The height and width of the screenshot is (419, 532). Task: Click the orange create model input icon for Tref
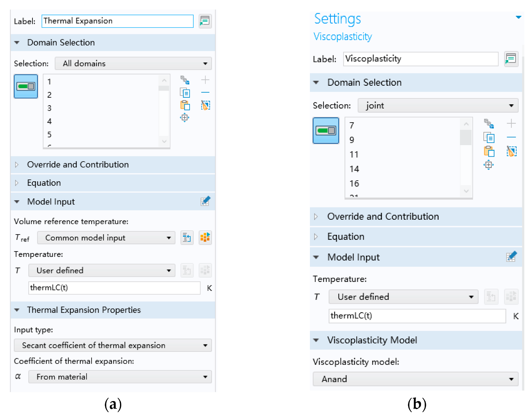click(x=205, y=238)
